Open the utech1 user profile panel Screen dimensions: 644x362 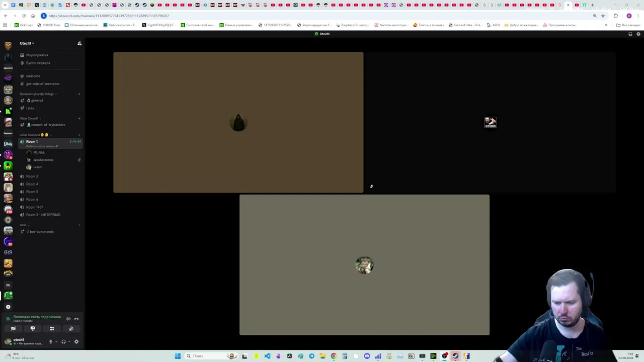[x=23, y=341]
